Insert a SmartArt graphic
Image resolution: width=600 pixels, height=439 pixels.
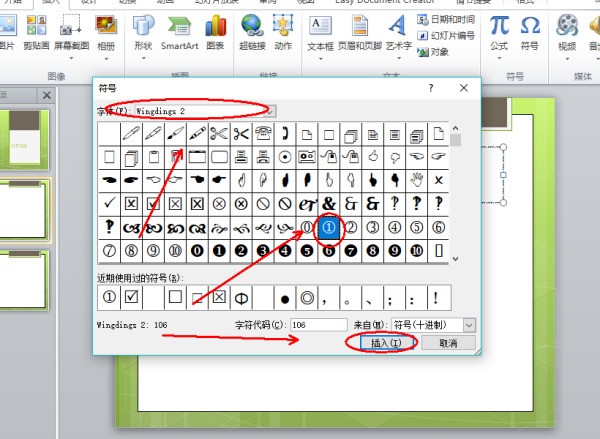click(x=179, y=33)
